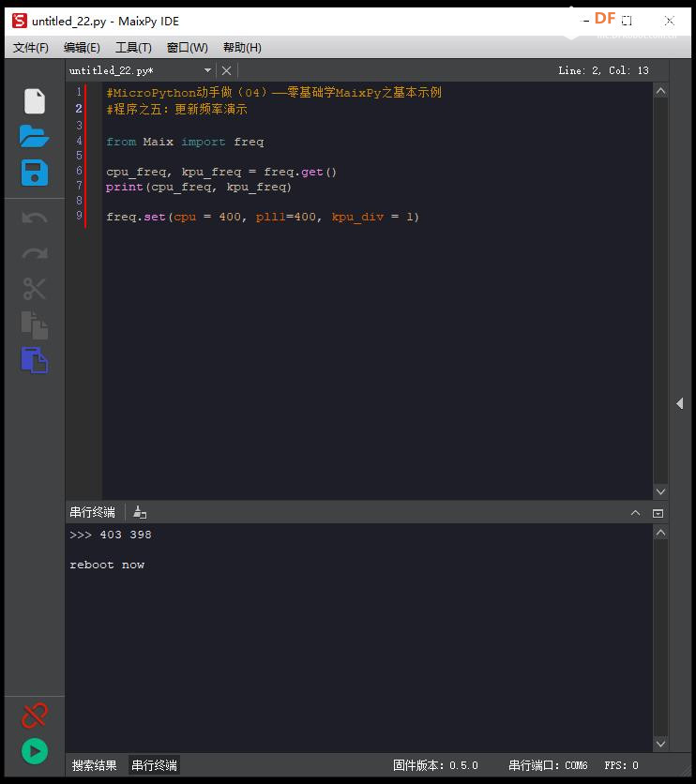Close the untitled_22.py document tab
The width and height of the screenshot is (696, 784).
tap(226, 70)
